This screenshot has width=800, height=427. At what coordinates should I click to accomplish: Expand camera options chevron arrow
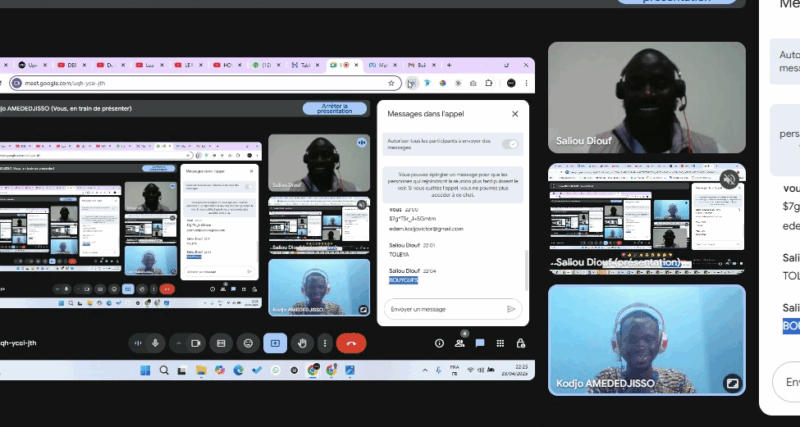[181, 343]
